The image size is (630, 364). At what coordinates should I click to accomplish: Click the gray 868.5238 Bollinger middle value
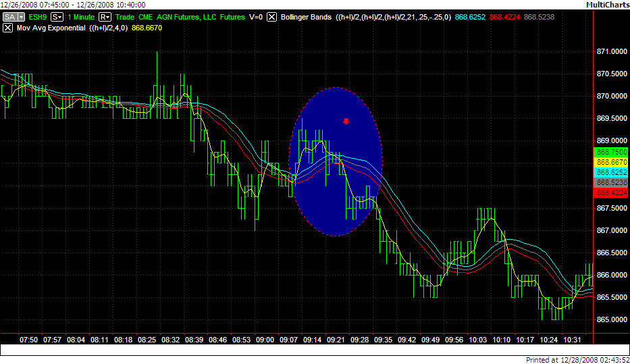(x=540, y=18)
